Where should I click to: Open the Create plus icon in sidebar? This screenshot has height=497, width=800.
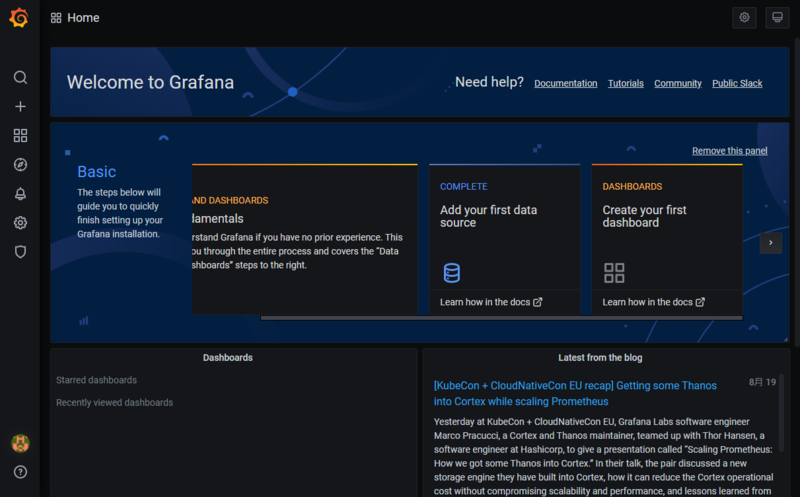pos(20,106)
